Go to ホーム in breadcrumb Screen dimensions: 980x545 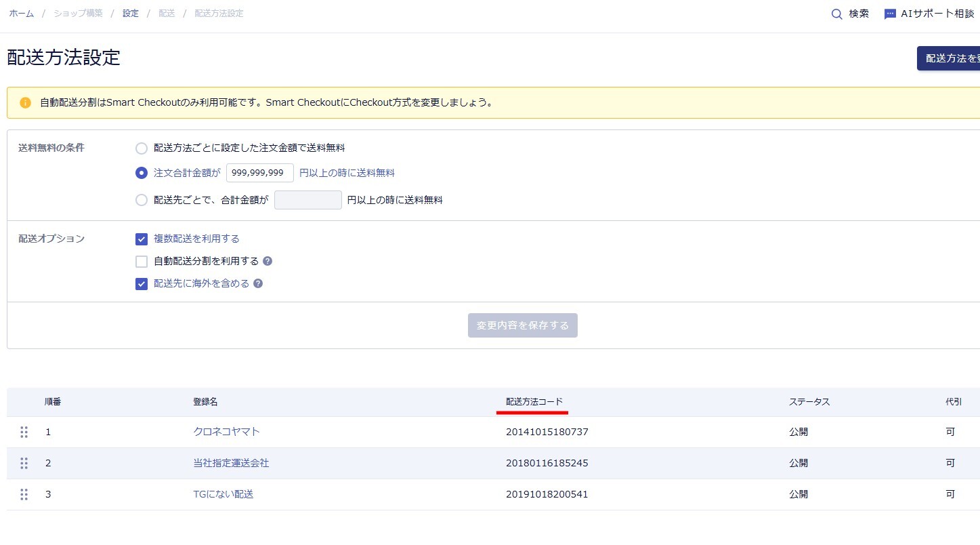pos(21,14)
